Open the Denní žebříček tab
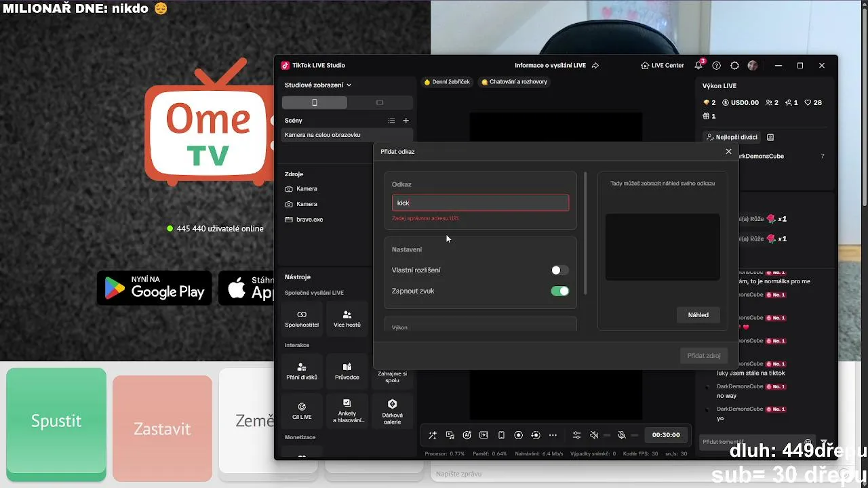Viewport: 868px width, 488px height. (447, 82)
